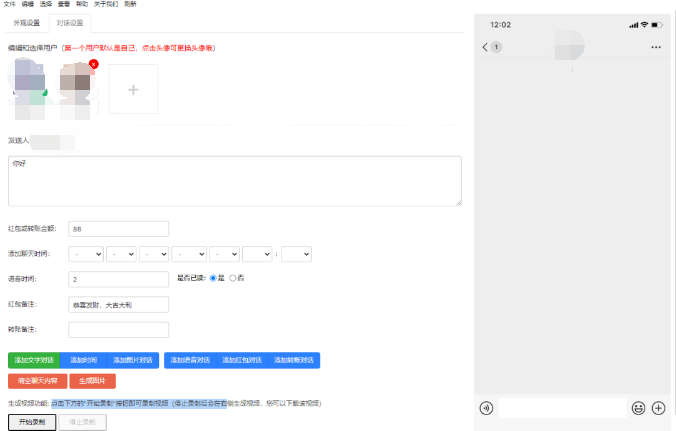Viewport: 676px width, 431px height.
Task: Tap the back arrow in the phone header
Action: 485,47
